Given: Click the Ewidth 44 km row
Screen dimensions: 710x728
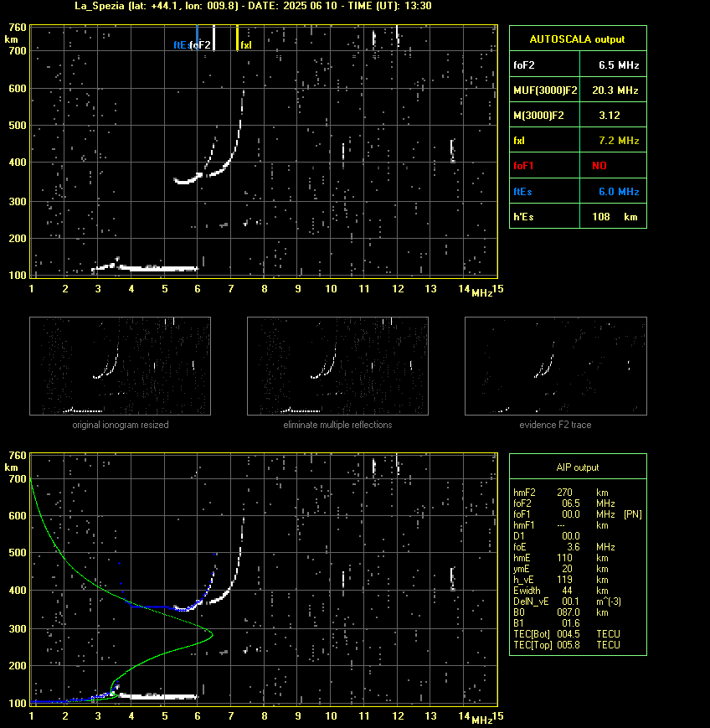Looking at the screenshot, I should (x=561, y=591).
